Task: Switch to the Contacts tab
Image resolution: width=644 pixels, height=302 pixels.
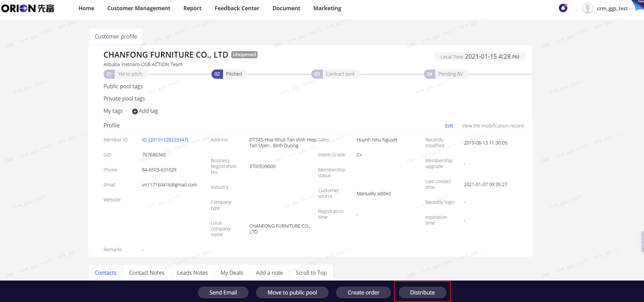Action: [x=106, y=273]
